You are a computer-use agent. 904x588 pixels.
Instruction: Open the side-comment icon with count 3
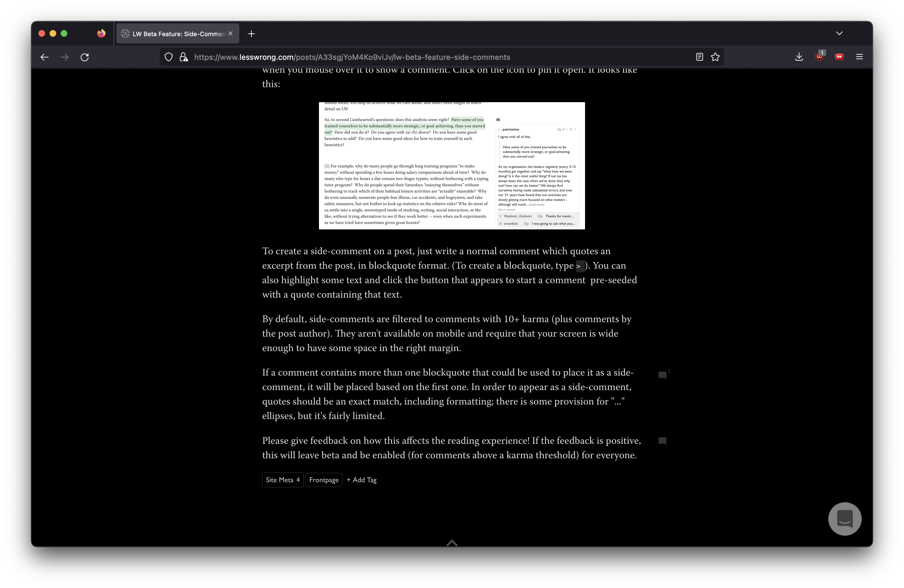pyautogui.click(x=662, y=375)
